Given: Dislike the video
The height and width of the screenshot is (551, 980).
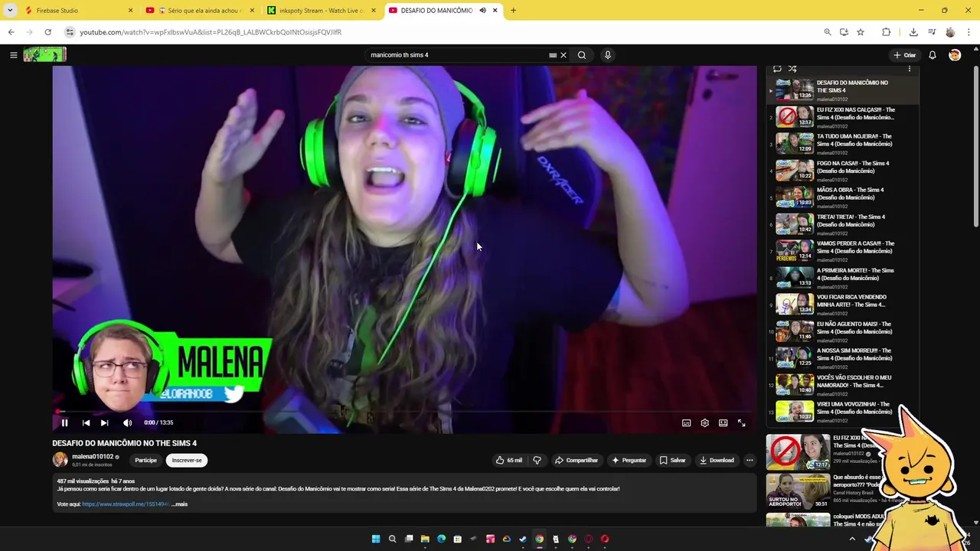Looking at the screenshot, I should (537, 460).
